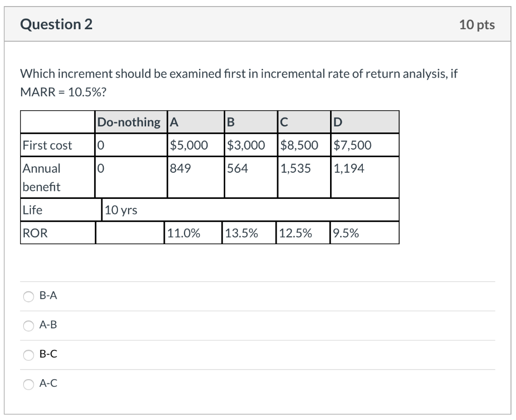
Task: Click the MARR = 10.5% question text
Action: (63, 92)
